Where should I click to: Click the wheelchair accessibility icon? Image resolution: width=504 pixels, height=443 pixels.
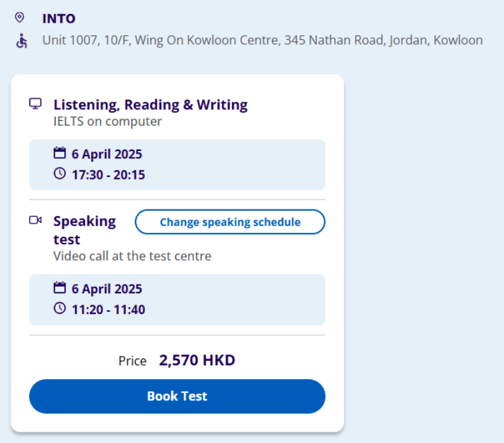point(21,41)
